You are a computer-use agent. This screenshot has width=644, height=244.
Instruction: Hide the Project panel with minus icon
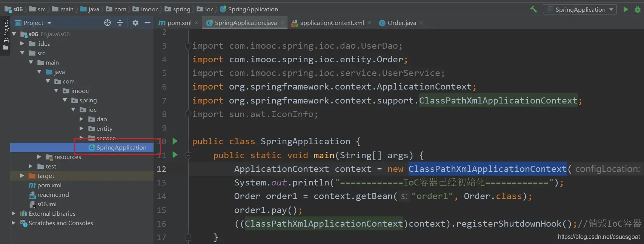[148, 23]
